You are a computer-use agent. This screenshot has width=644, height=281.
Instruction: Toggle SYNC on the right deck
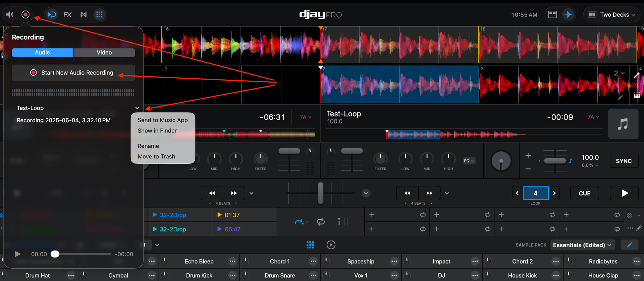(x=624, y=161)
